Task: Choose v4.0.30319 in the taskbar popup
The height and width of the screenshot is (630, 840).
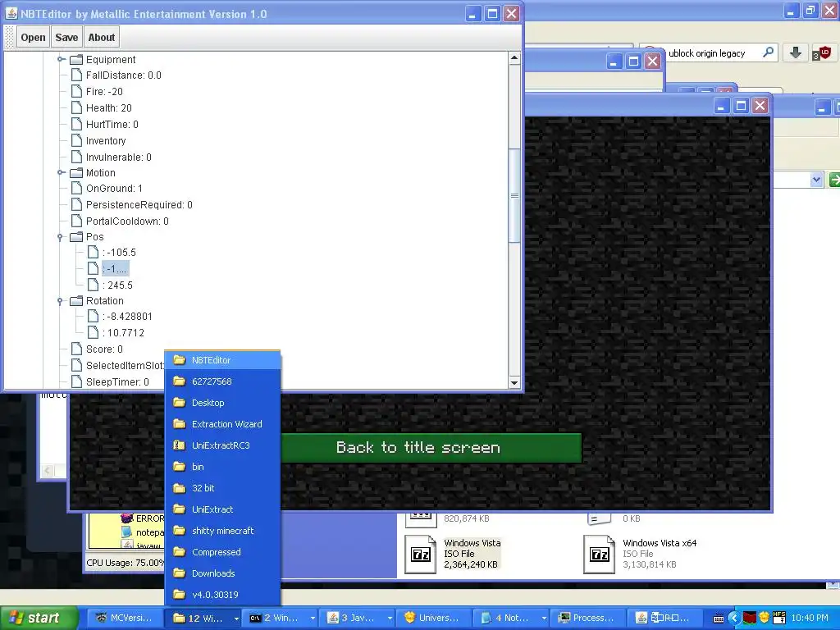Action: 222,595
